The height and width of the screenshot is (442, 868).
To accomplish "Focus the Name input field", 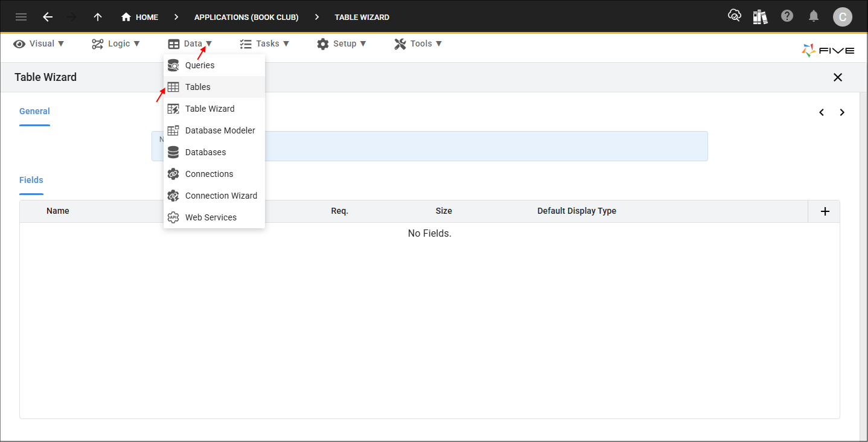I will click(x=429, y=146).
